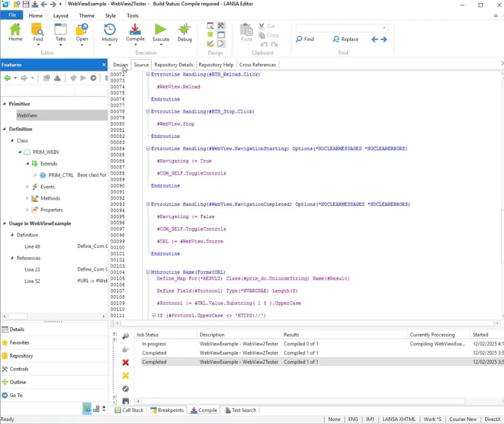Switch to the Theme ribbon tab
Screen dimensions: 504x424
[87, 16]
